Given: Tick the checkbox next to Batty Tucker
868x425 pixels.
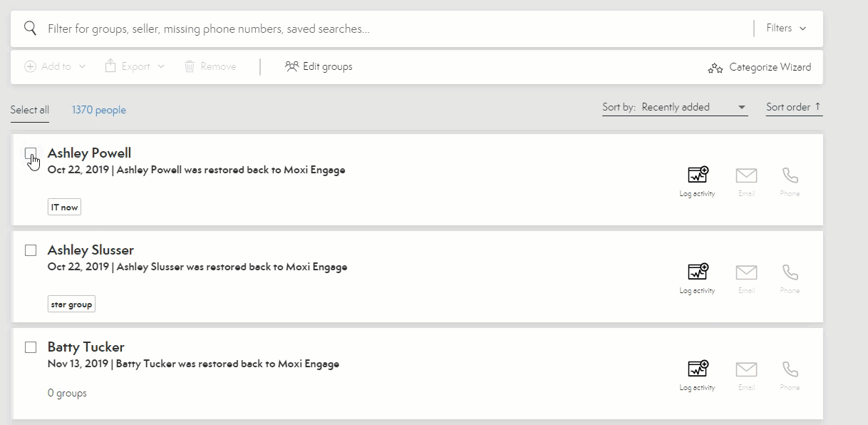Looking at the screenshot, I should point(31,347).
